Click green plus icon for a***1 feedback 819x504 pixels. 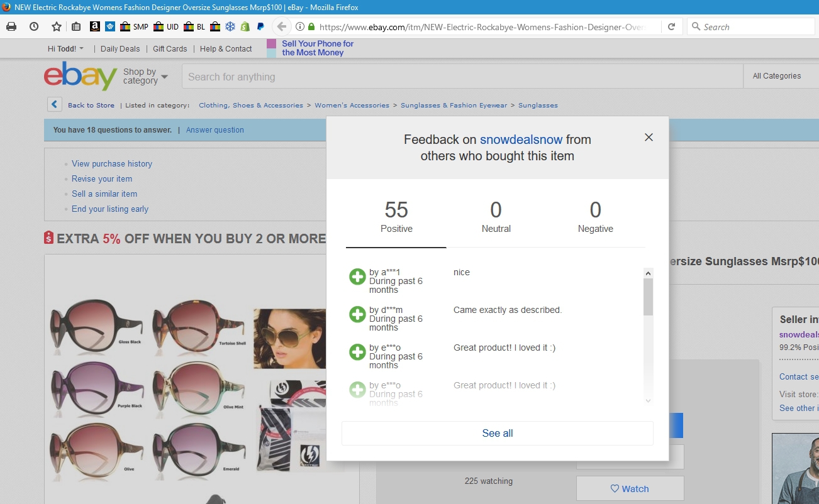pos(357,277)
